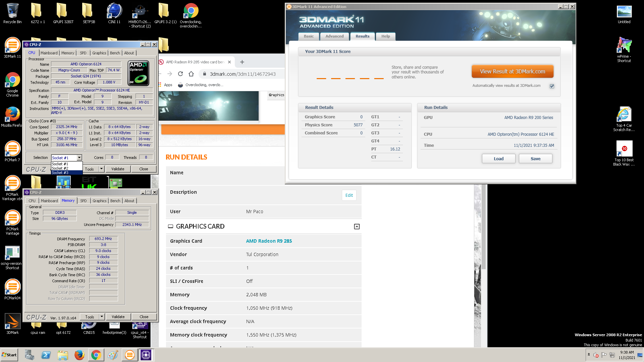Image resolution: width=644 pixels, height=362 pixels.
Task: Click the Chrome home icon
Action: pyautogui.click(x=191, y=74)
